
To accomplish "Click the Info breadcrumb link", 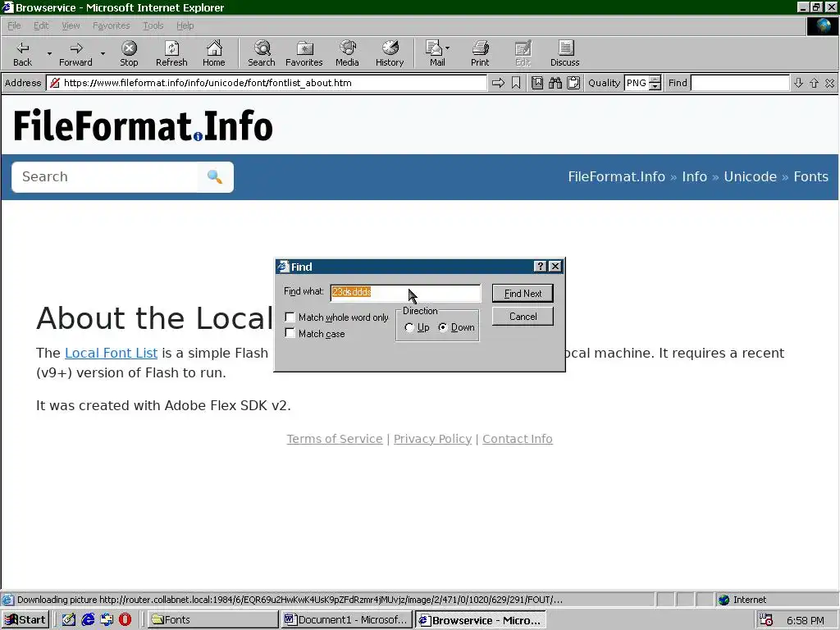I will coord(694,177).
